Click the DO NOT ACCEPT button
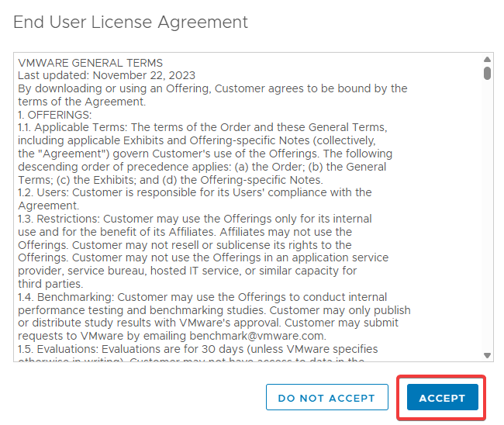 (327, 398)
